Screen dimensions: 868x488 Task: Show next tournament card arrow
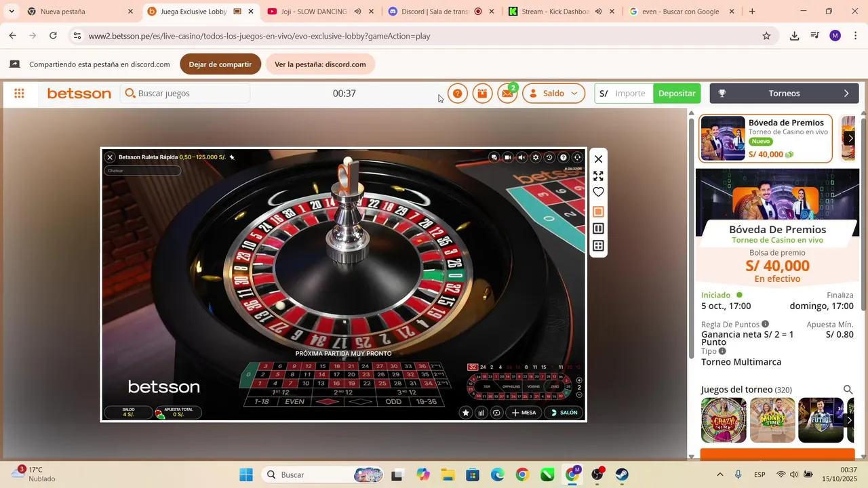(850, 138)
